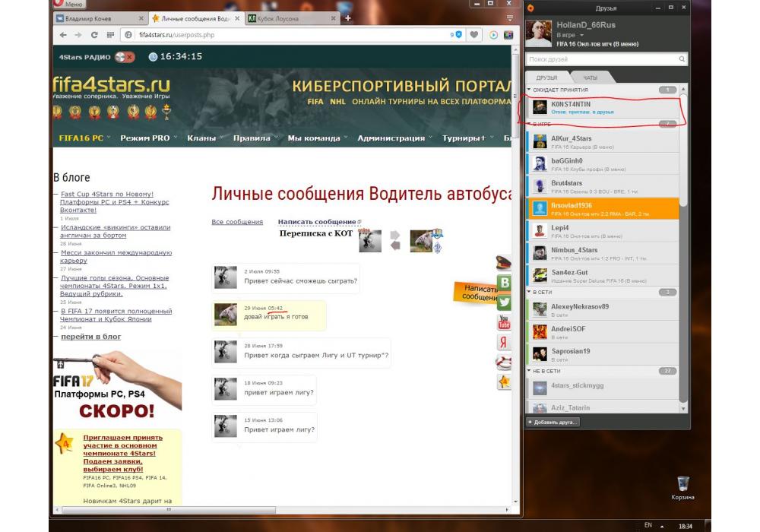The width and height of the screenshot is (760, 532).
Task: Click the heart bookmark icon in address bar
Action: [x=474, y=35]
